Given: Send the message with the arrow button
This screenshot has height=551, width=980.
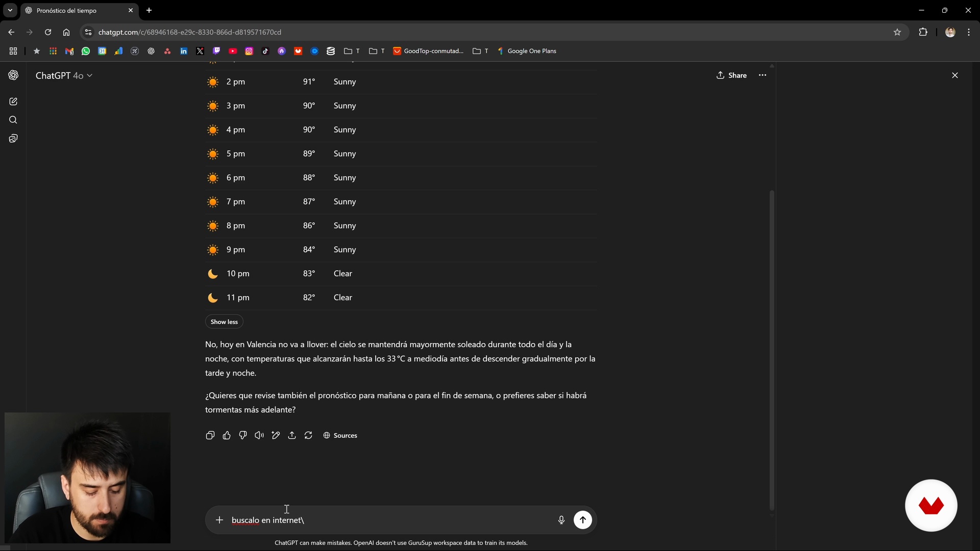Looking at the screenshot, I should pyautogui.click(x=582, y=520).
